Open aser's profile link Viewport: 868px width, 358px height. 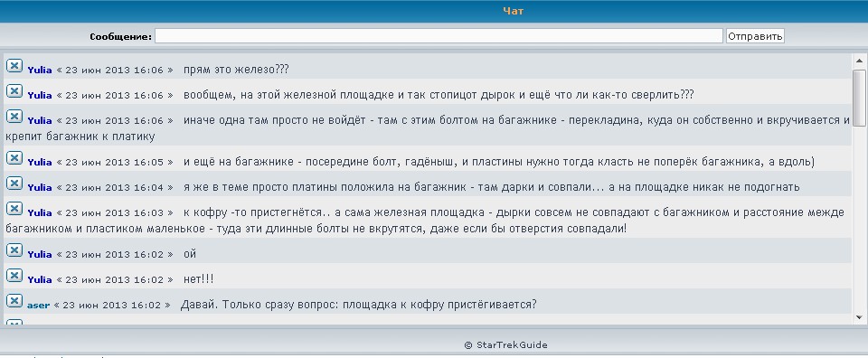(38, 306)
